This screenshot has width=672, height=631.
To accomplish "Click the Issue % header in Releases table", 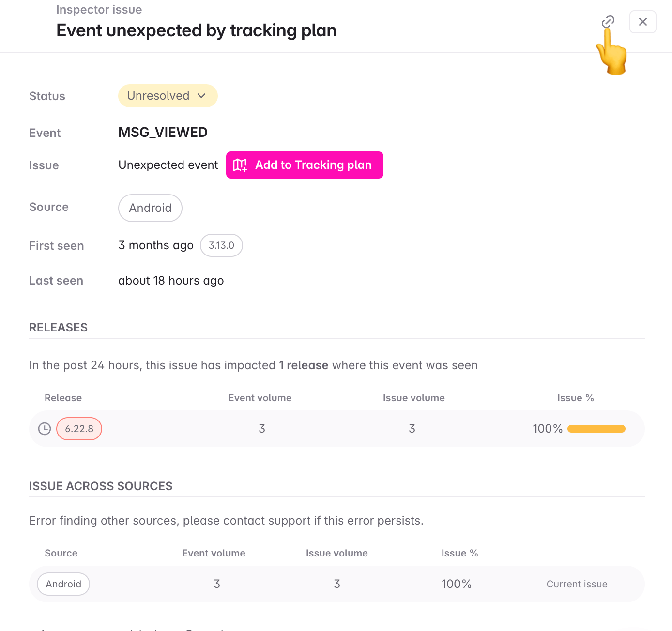I will (x=575, y=398).
